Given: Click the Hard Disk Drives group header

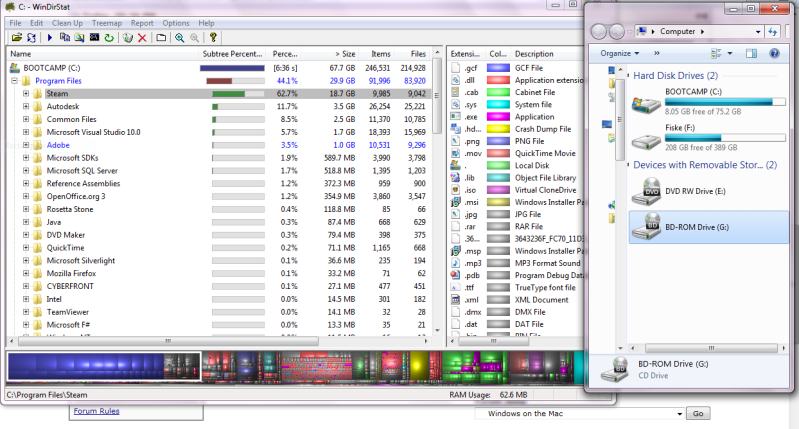Looking at the screenshot, I should pos(675,75).
